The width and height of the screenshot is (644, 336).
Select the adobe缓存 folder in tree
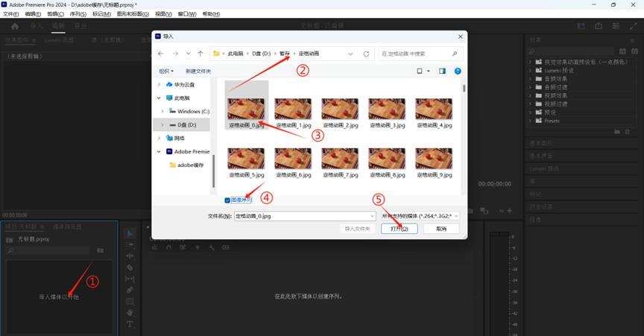(187, 165)
